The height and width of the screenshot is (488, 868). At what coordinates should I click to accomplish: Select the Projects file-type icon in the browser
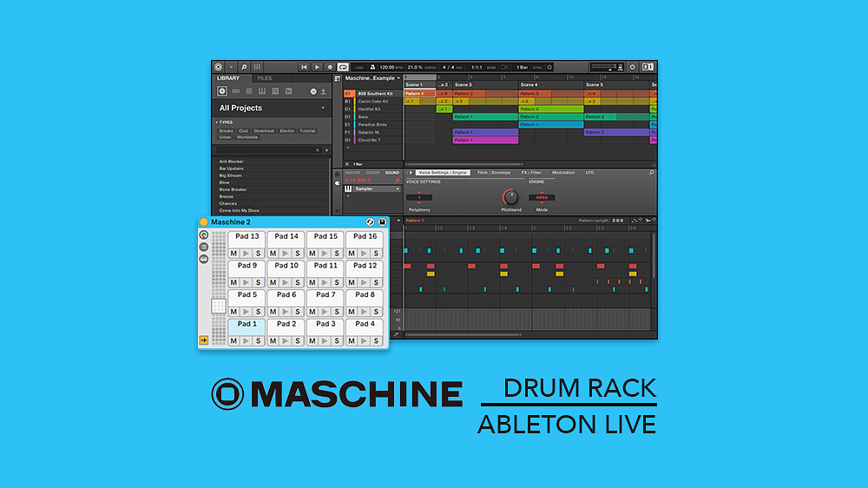[x=222, y=91]
